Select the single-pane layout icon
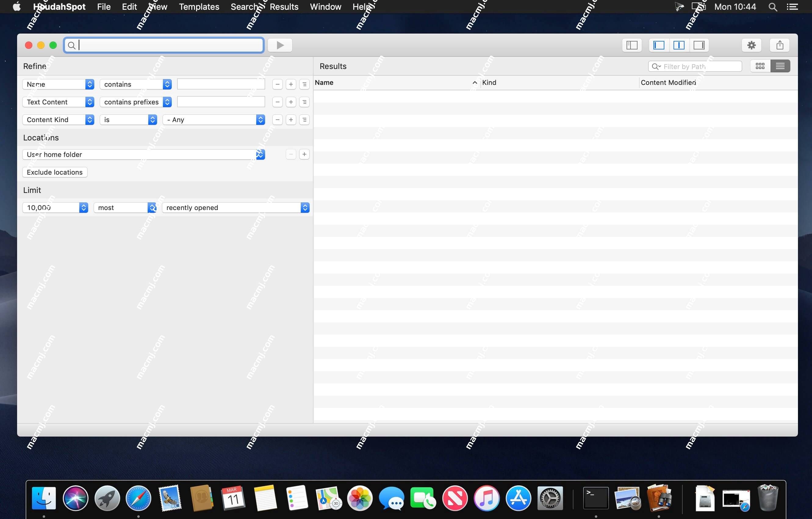Viewport: 812px width, 519px height. click(699, 45)
